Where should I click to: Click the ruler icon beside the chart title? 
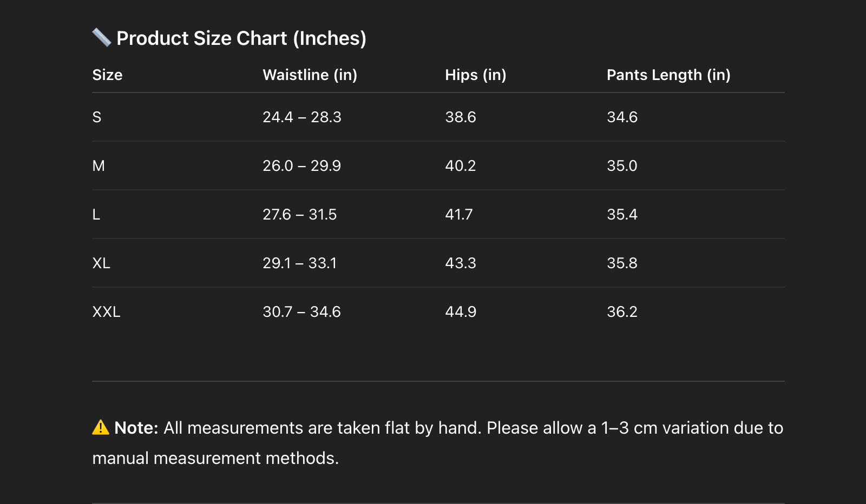pos(102,37)
